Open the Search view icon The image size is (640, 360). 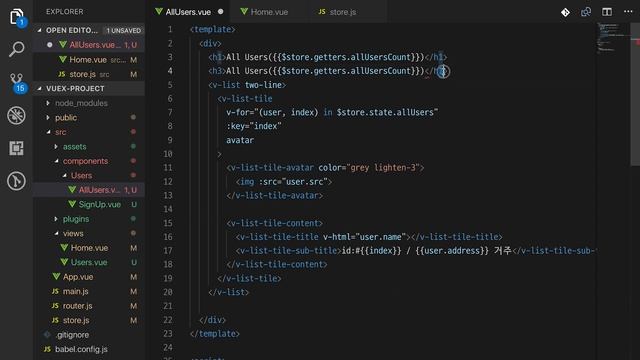pyautogui.click(x=16, y=49)
